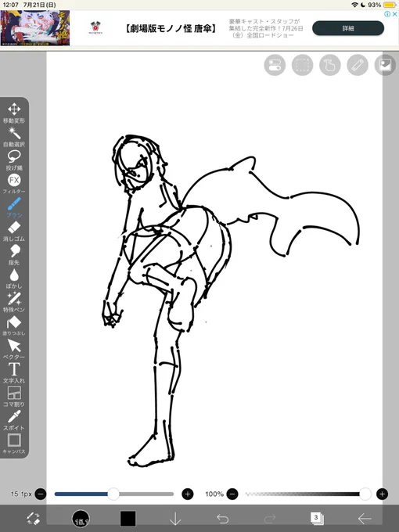Increase opacity with plus button
This screenshot has width=399, height=532.
[x=382, y=494]
